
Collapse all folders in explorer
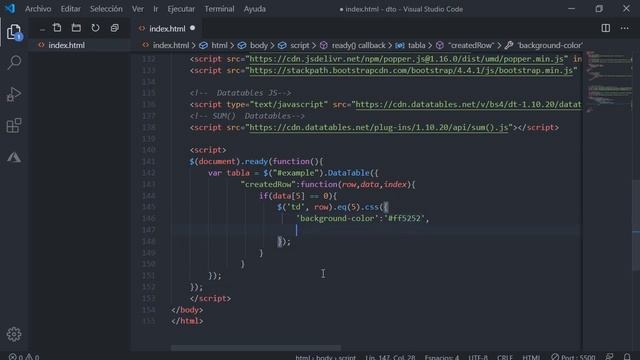coord(115,28)
